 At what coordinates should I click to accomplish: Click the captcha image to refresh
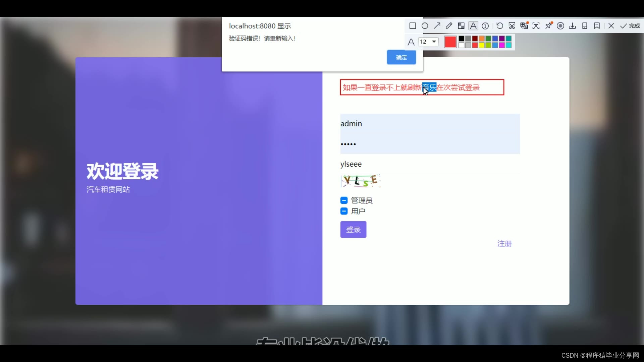[360, 181]
